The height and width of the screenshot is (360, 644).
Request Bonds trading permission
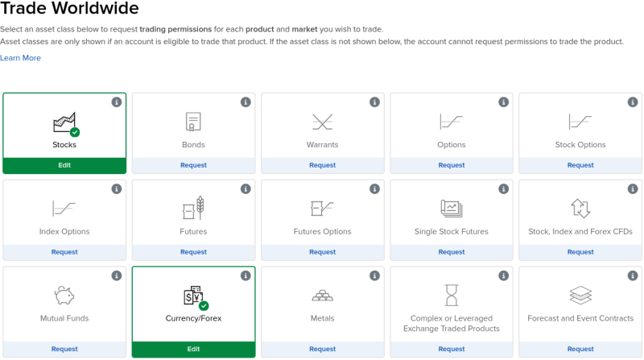click(193, 165)
